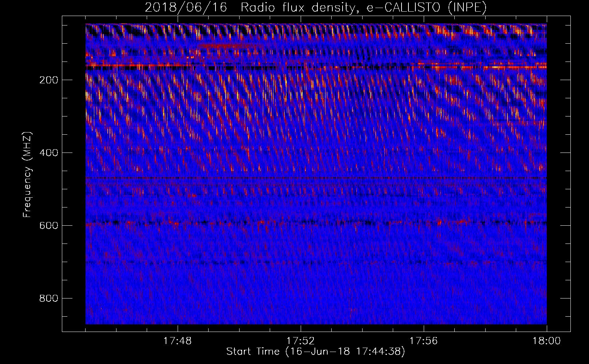Click the x-axis tick mark above 17:52
Viewport: 589px width, 364px height.
coord(301,328)
